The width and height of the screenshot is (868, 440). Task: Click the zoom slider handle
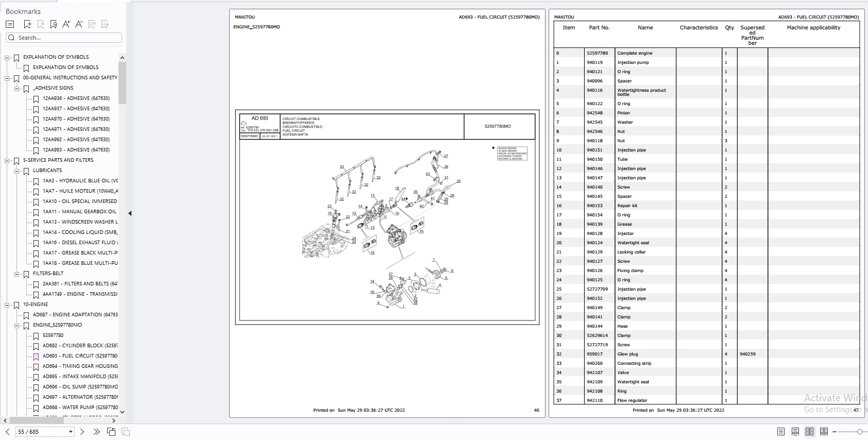coord(860,432)
